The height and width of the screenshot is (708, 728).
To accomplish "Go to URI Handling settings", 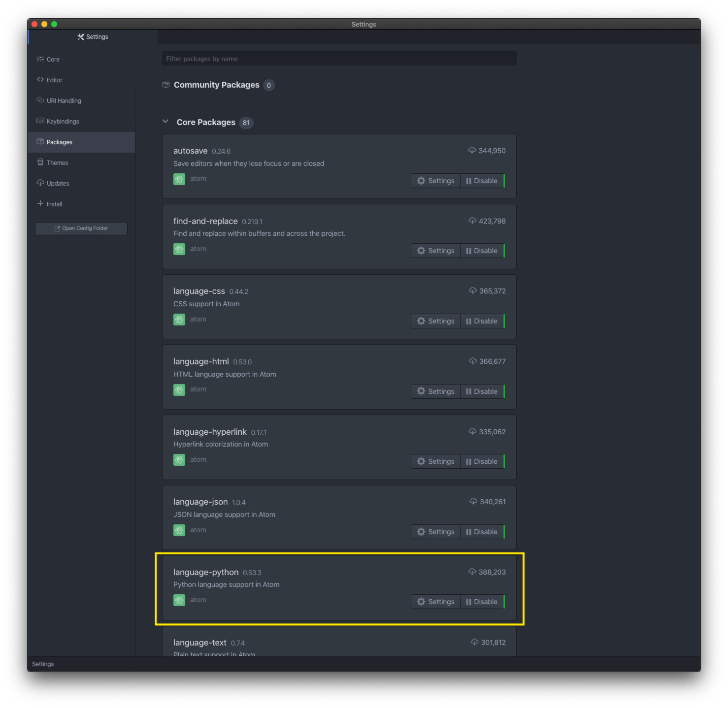I will (81, 100).
